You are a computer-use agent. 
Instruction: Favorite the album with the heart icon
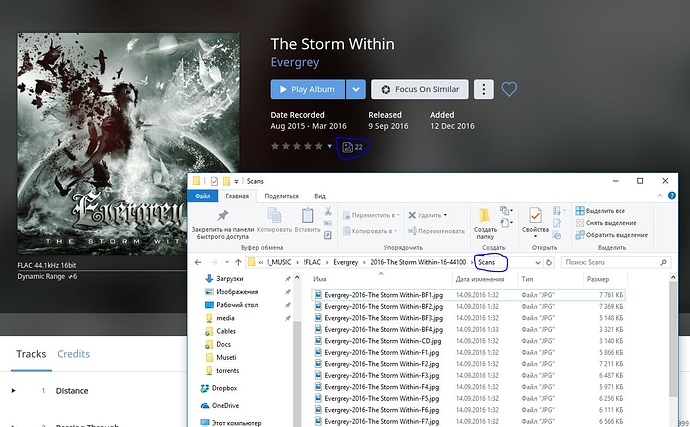pos(509,89)
